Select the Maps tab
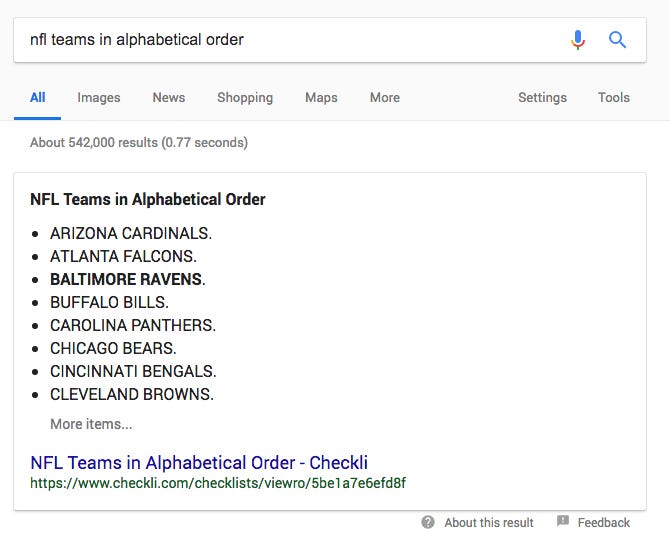 pos(321,97)
